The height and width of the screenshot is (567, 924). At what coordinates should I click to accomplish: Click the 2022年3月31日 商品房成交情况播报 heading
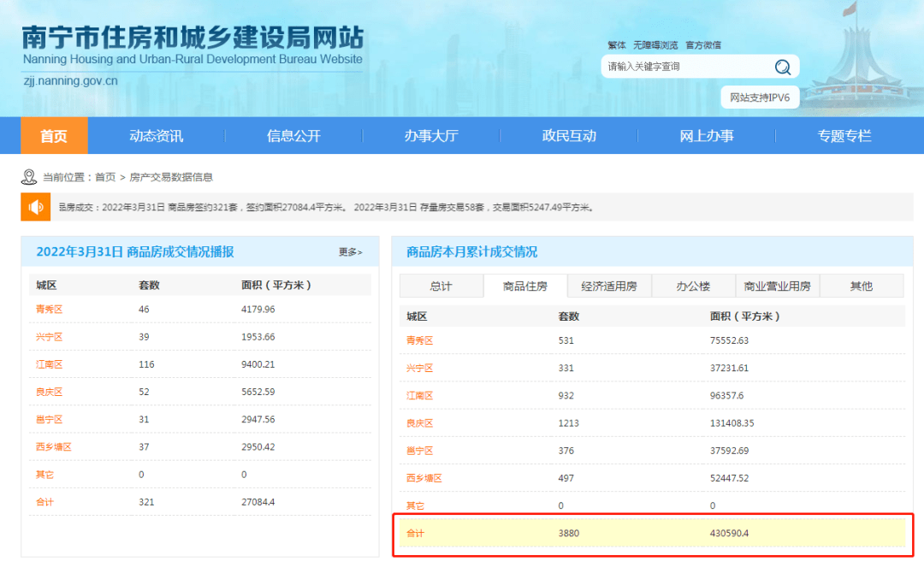(x=135, y=252)
